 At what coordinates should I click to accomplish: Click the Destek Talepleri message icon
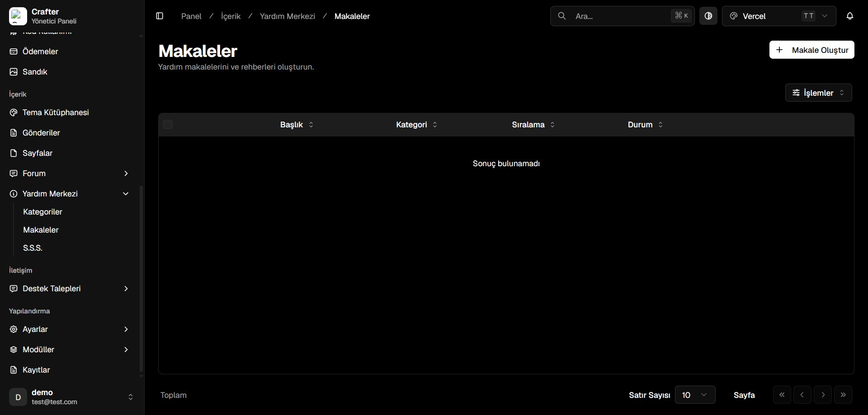[14, 289]
